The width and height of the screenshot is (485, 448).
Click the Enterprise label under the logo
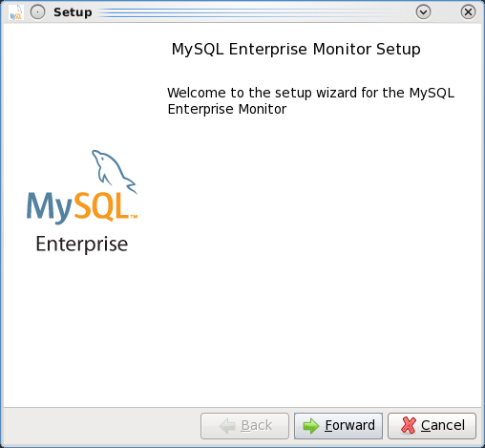pyautogui.click(x=82, y=245)
